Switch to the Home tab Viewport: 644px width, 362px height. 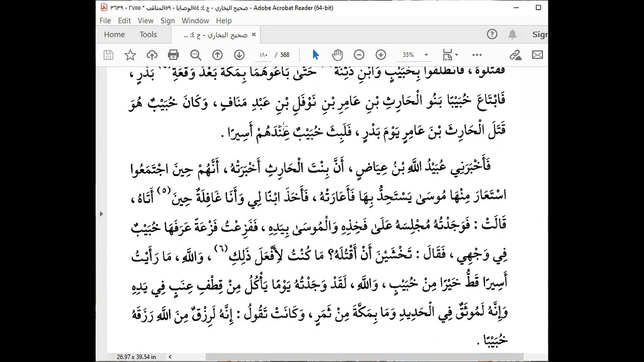[114, 35]
